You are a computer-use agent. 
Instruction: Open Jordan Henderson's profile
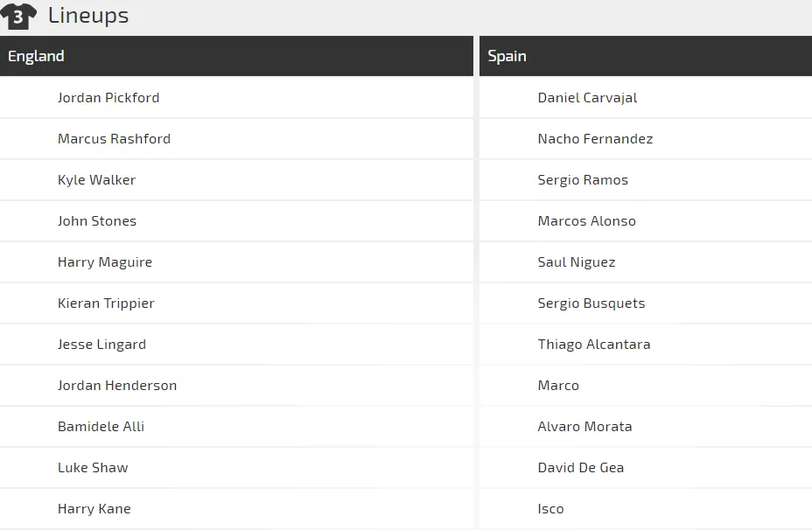pyautogui.click(x=117, y=386)
